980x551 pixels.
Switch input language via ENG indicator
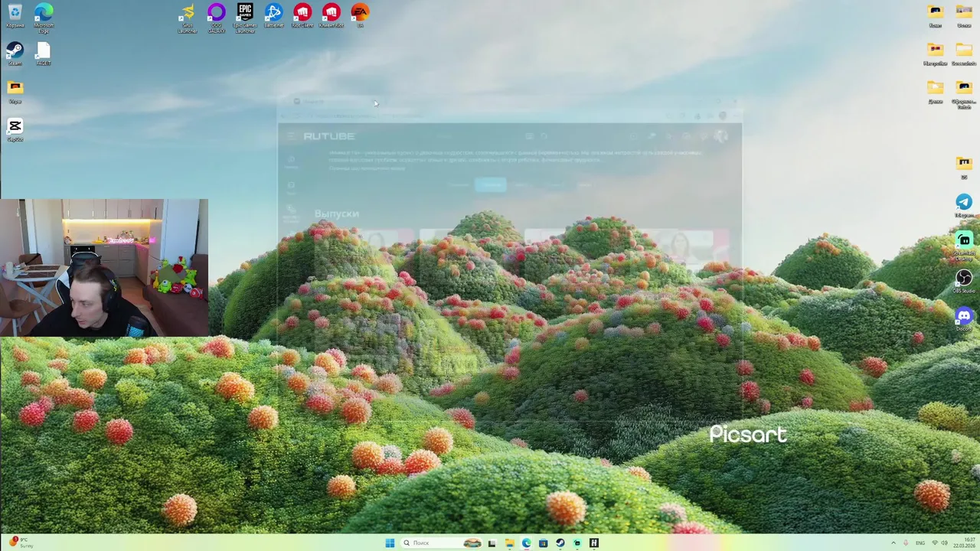tap(920, 543)
